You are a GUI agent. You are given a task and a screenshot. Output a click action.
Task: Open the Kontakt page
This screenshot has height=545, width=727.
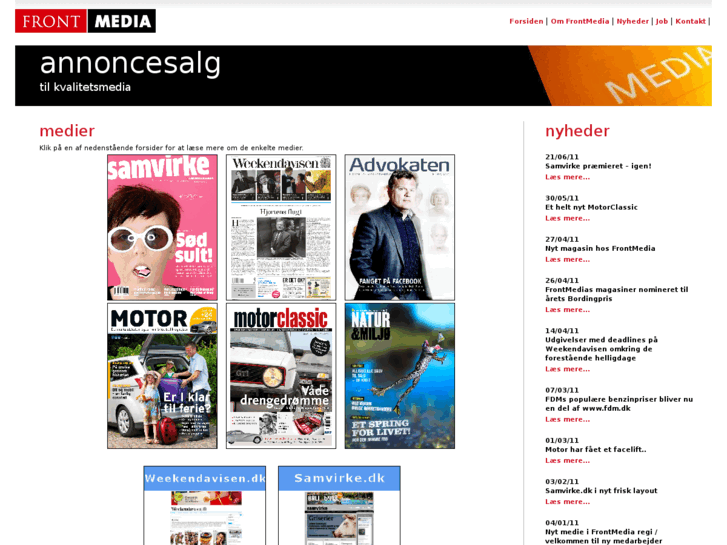tap(690, 21)
